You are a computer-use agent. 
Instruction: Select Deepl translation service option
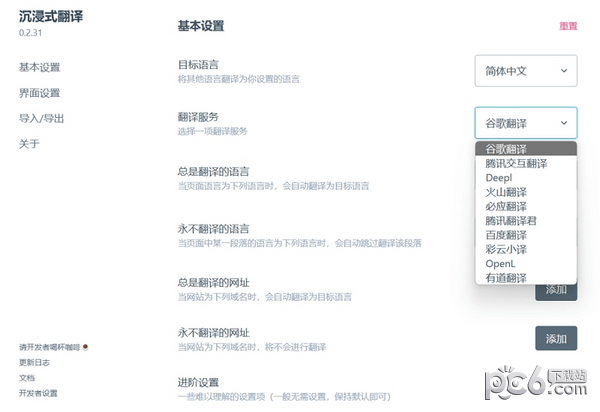point(526,178)
